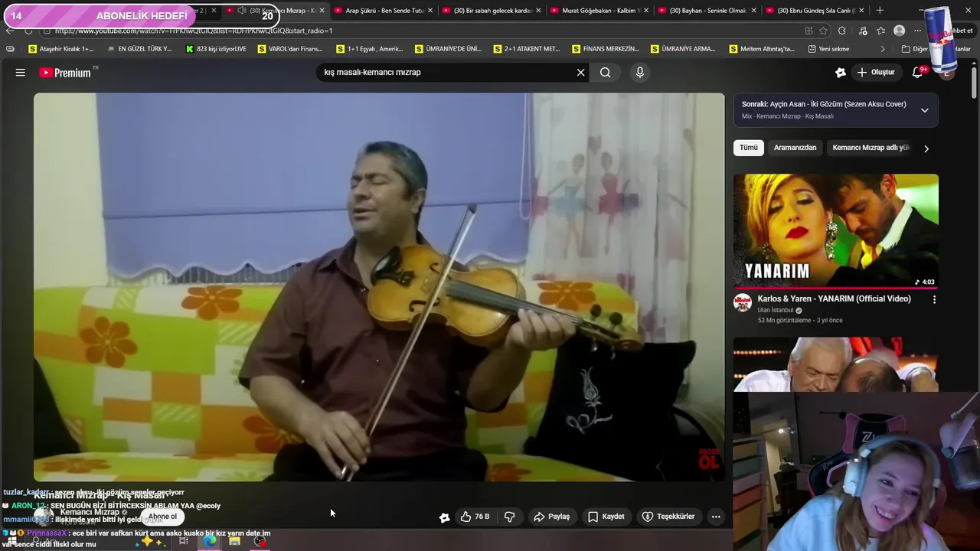Open File Explorer in the taskbar
980x551 pixels.
pos(234,541)
